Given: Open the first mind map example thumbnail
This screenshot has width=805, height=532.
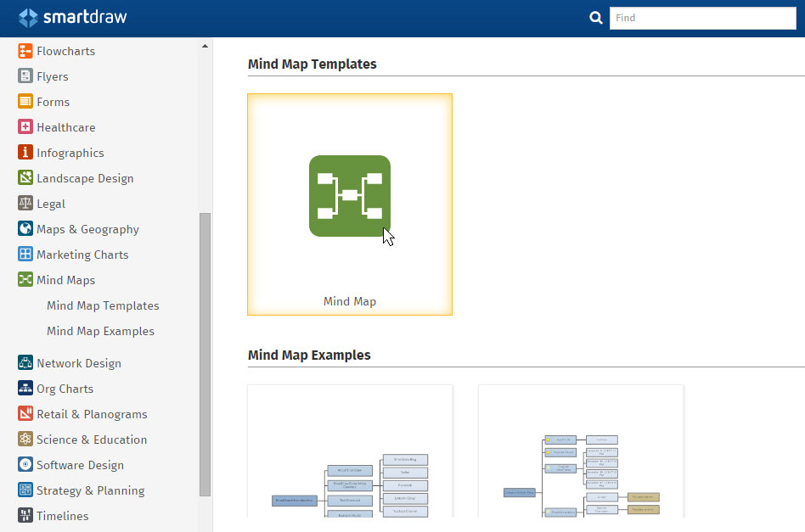Looking at the screenshot, I should 350,451.
